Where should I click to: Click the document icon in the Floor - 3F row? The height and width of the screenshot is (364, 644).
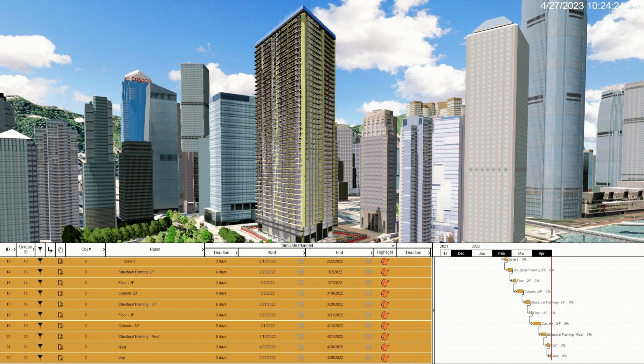(x=60, y=315)
